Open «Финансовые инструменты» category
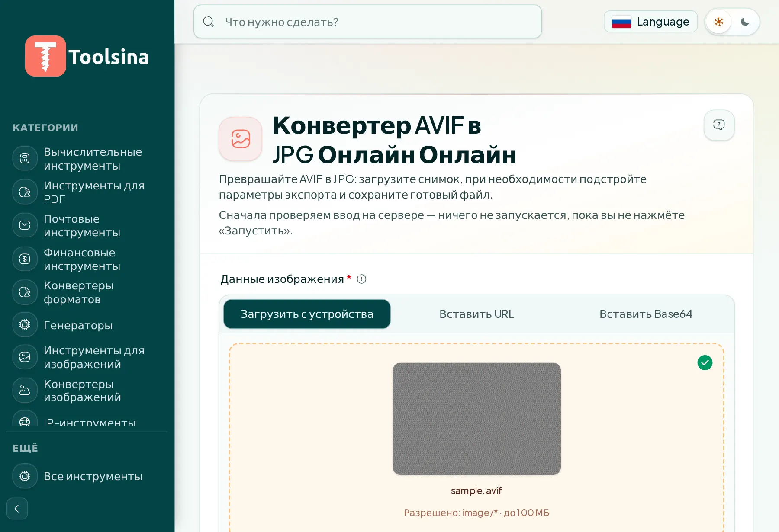The width and height of the screenshot is (779, 532). click(87, 260)
